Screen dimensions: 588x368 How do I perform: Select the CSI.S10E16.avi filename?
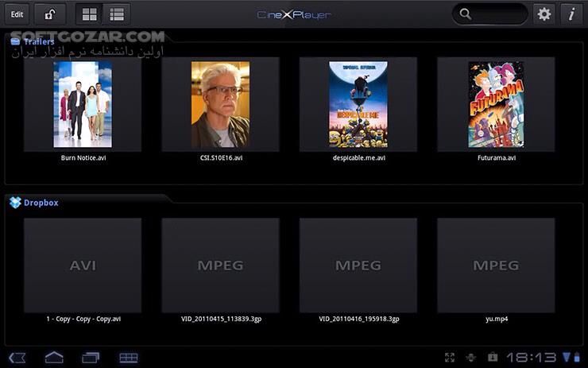click(x=221, y=158)
